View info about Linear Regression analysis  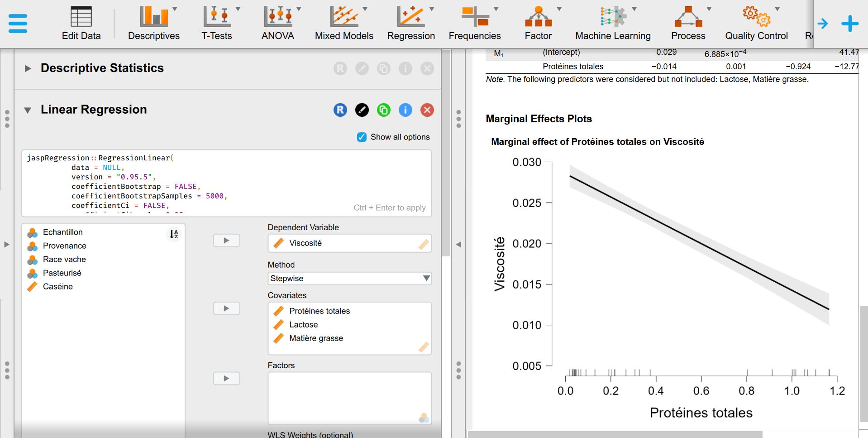coord(405,110)
